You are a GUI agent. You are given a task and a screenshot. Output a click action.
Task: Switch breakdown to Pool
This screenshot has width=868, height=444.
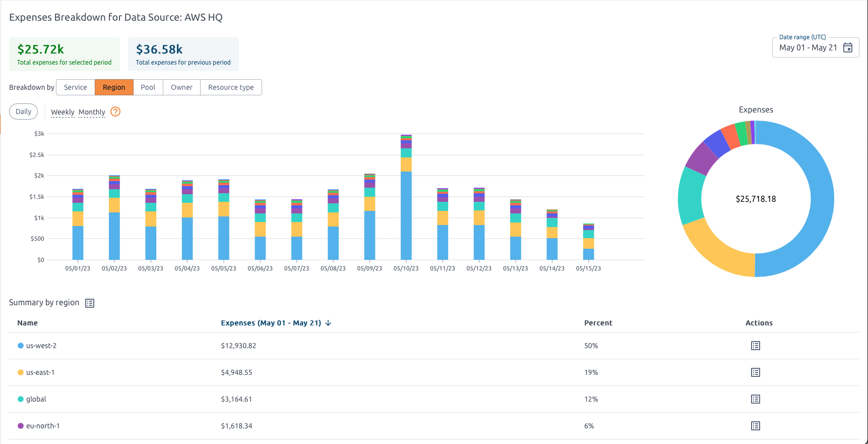click(148, 87)
